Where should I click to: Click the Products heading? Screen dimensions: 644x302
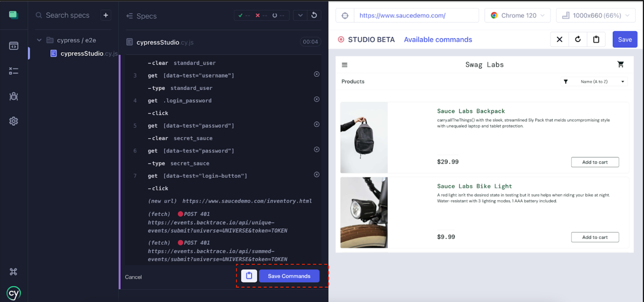pos(353,82)
